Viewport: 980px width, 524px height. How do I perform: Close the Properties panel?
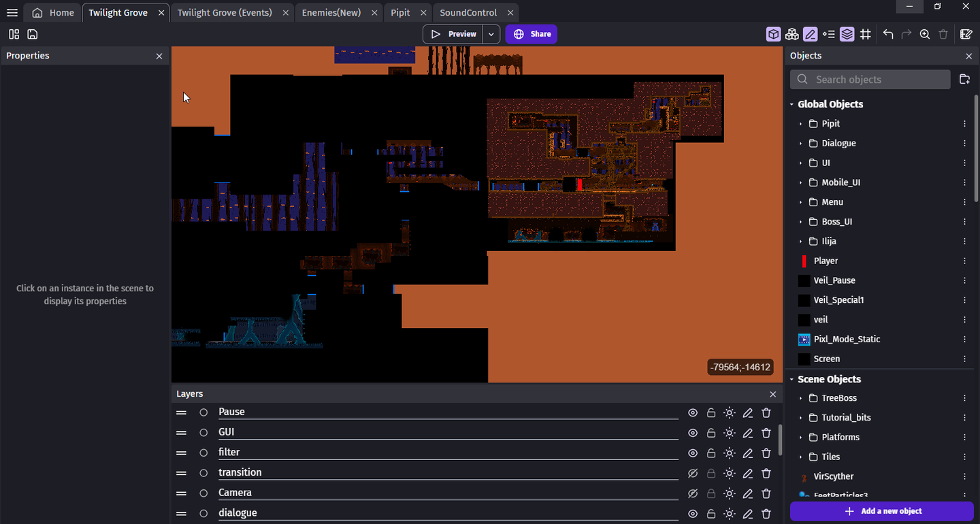pos(159,56)
